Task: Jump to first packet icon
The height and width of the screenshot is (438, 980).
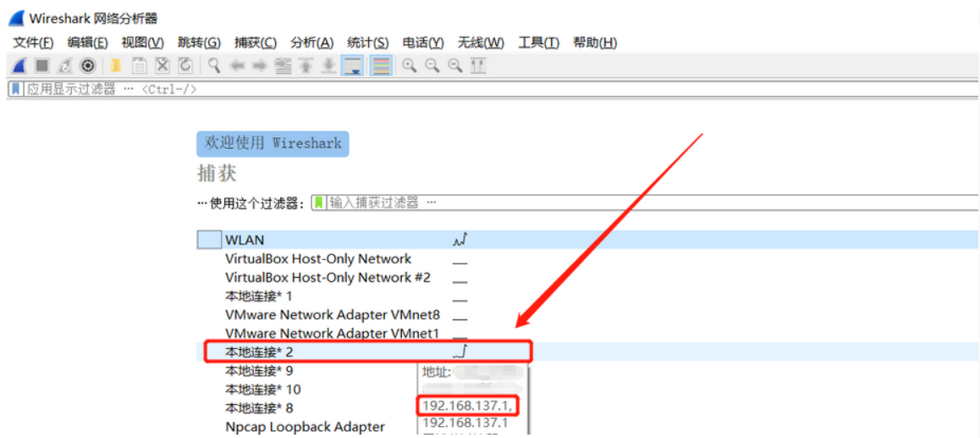Action: click(x=306, y=65)
